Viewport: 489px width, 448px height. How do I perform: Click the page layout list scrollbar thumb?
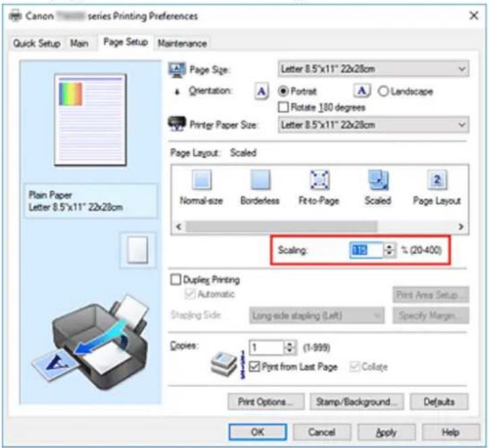pyautogui.click(x=281, y=227)
